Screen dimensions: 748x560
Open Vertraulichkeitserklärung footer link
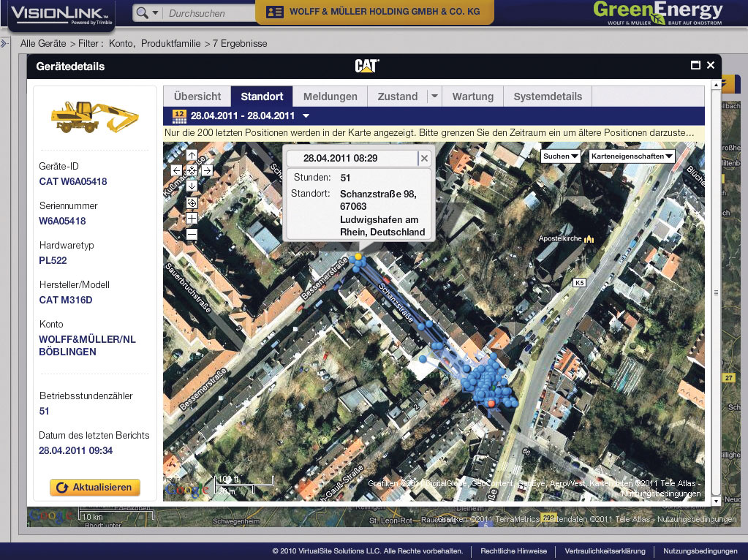click(x=605, y=551)
